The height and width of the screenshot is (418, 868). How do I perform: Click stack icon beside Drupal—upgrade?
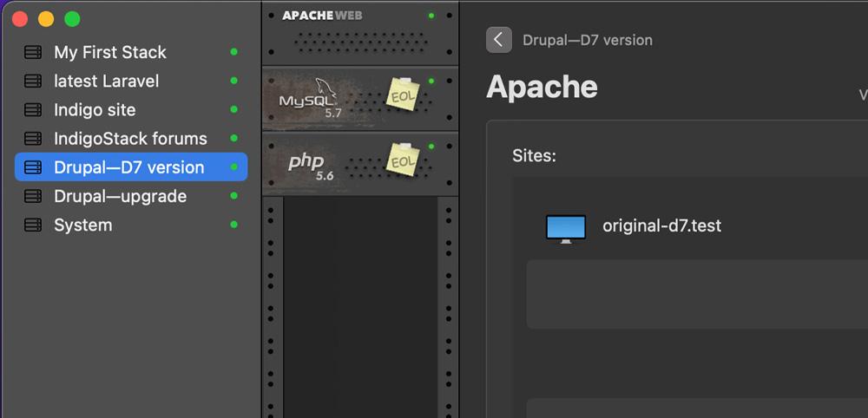(33, 196)
